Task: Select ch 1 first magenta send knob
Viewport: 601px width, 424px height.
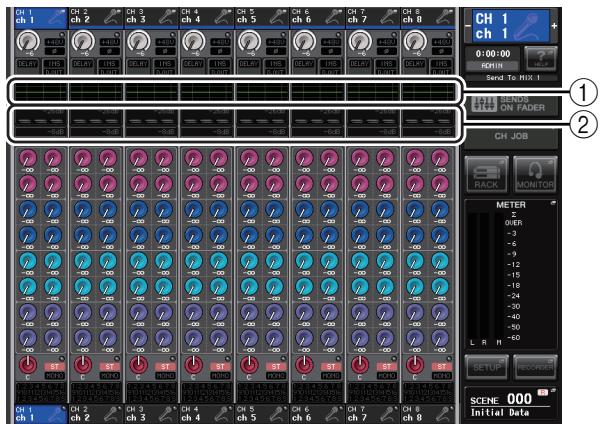Action: 28,158
